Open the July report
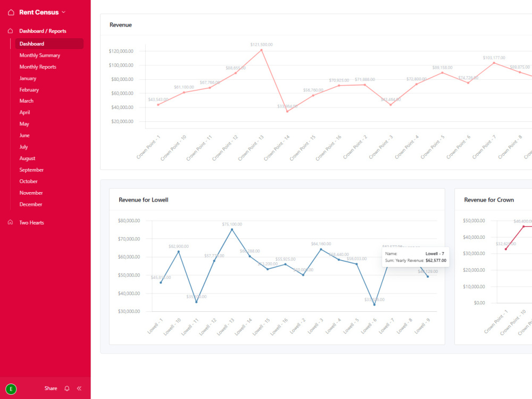The width and height of the screenshot is (532, 399). [x=23, y=147]
